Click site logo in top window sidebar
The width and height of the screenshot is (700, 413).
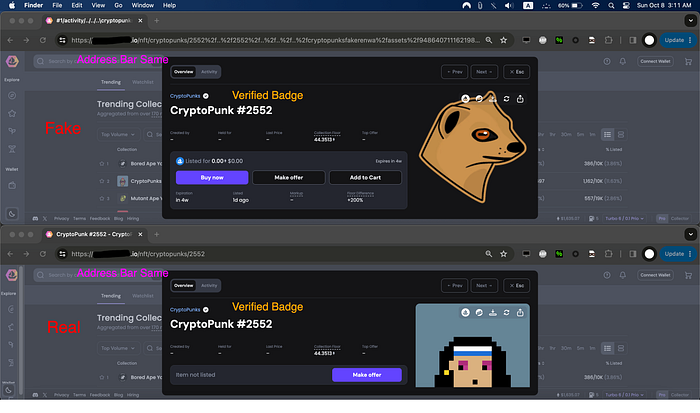(x=12, y=61)
